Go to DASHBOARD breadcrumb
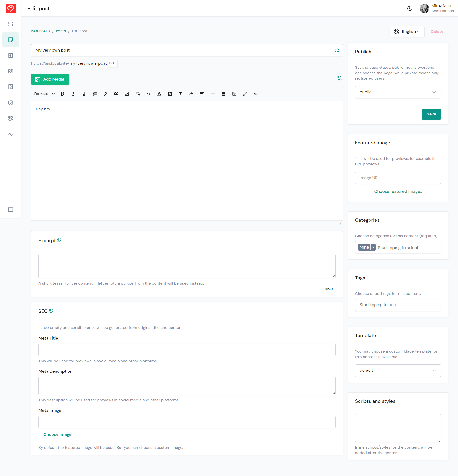 point(40,31)
